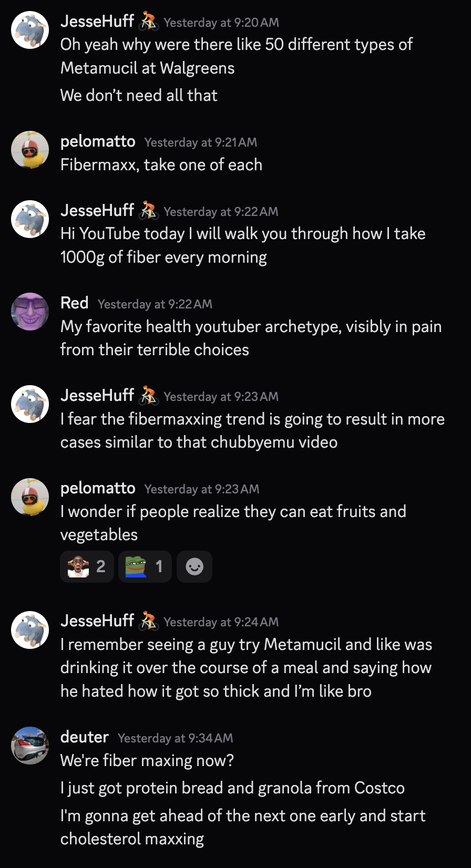Screen dimensions: 471x868
Task: Click cyclist role icon on the 9:20 AM message
Action: click(148, 22)
